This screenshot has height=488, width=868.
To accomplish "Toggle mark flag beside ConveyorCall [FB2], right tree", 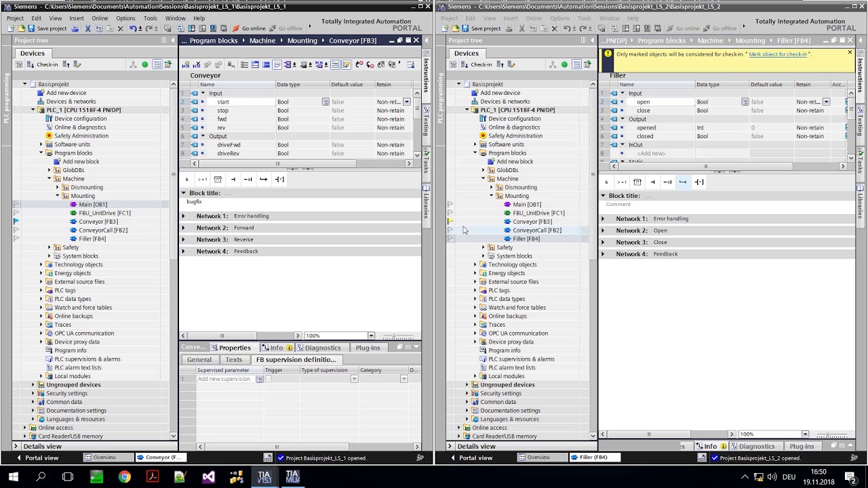I will [x=450, y=230].
